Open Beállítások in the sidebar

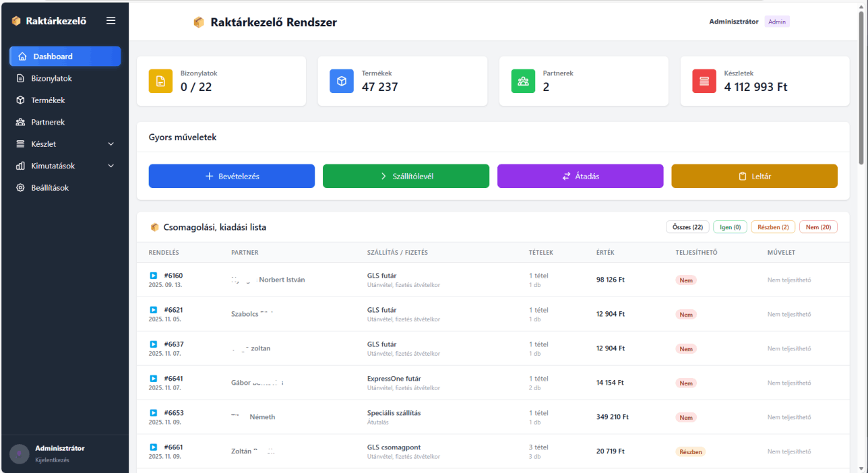pos(50,188)
